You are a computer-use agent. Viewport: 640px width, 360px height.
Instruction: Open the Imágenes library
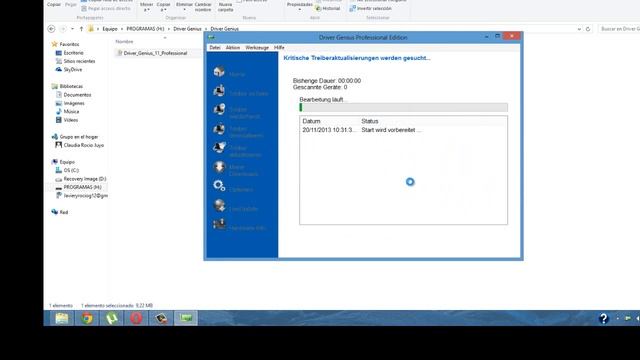[x=70, y=103]
